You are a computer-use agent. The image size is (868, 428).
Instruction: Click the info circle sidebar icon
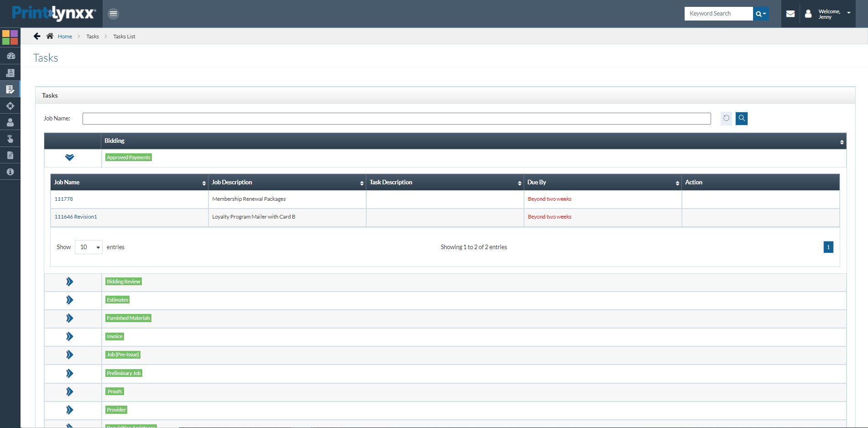[10, 172]
